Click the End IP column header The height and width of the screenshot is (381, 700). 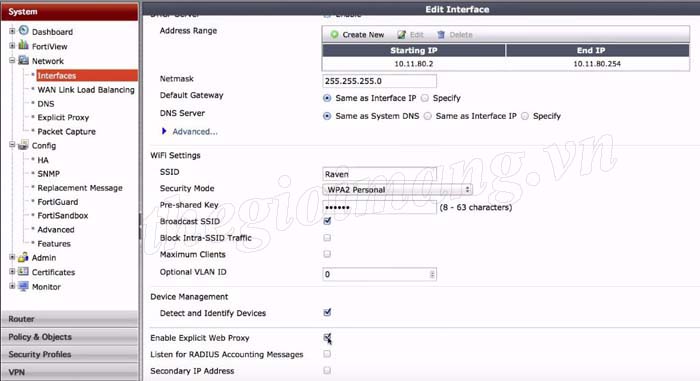click(597, 50)
